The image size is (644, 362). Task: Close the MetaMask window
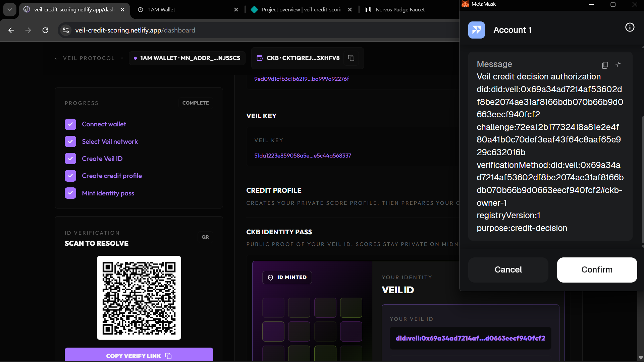tap(635, 4)
